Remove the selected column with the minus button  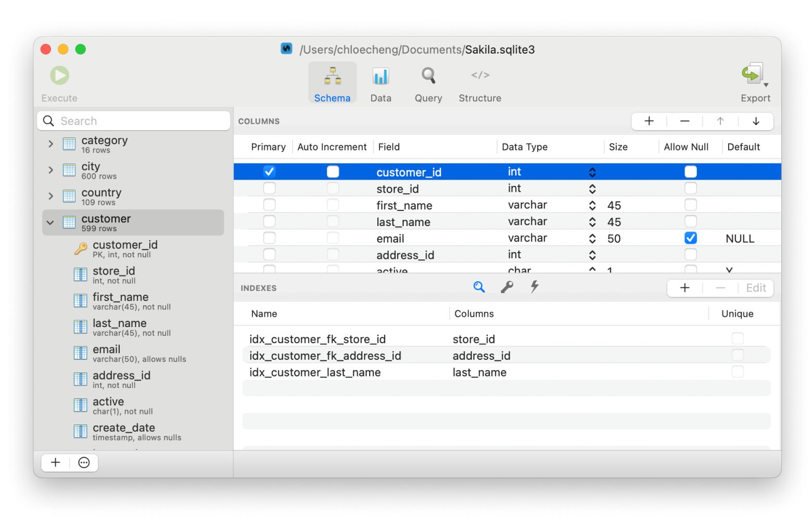pos(684,121)
